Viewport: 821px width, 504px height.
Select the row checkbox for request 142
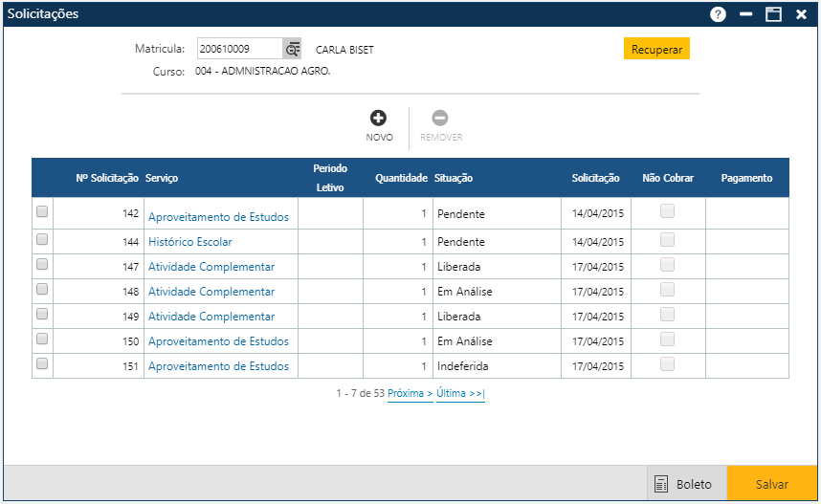point(42,211)
